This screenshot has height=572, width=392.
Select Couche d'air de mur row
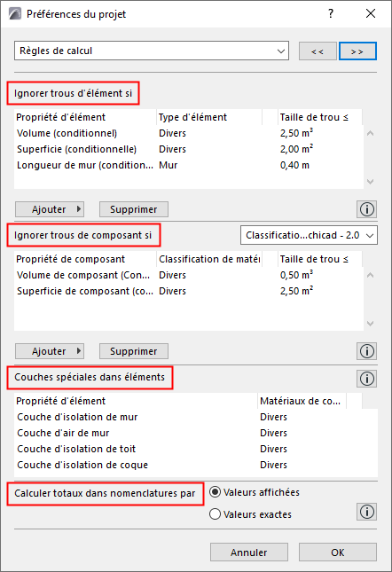(x=196, y=433)
